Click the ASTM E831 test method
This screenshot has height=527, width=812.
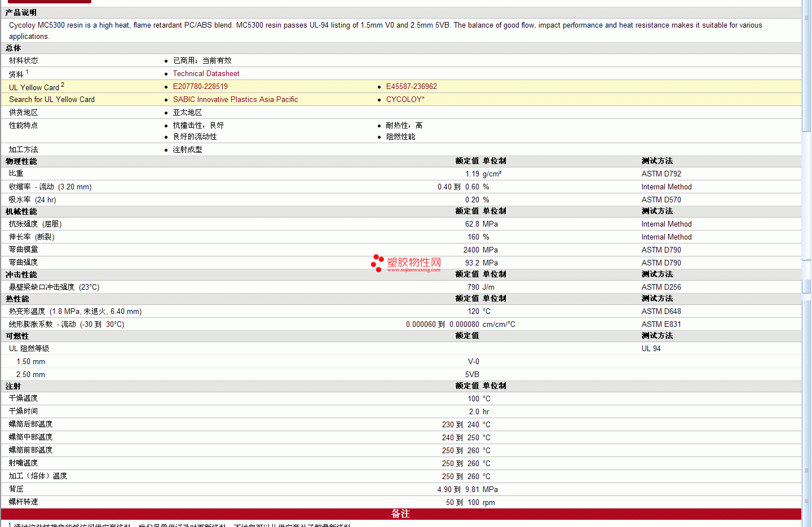pos(661,325)
